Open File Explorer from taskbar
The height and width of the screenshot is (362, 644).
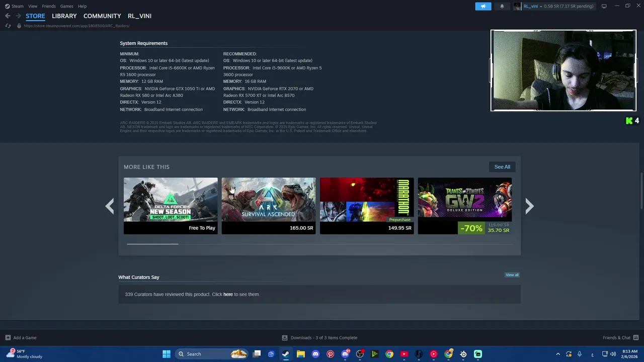(x=300, y=354)
